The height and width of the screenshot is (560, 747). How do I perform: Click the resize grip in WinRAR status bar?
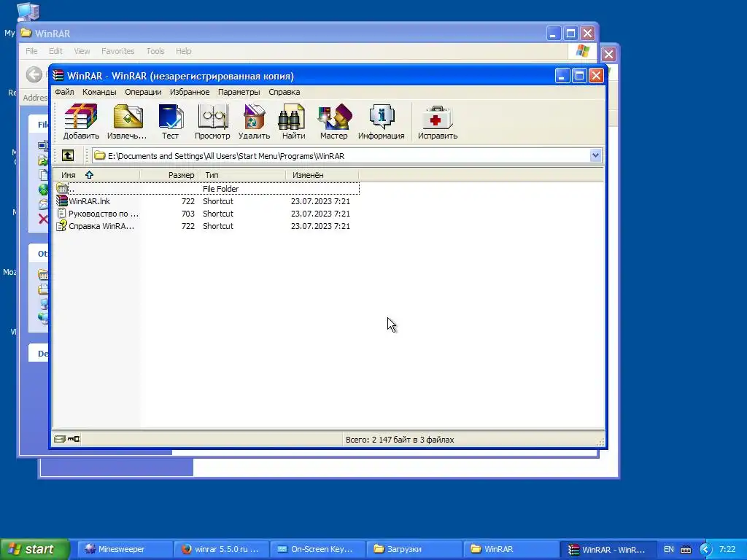[x=600, y=442]
